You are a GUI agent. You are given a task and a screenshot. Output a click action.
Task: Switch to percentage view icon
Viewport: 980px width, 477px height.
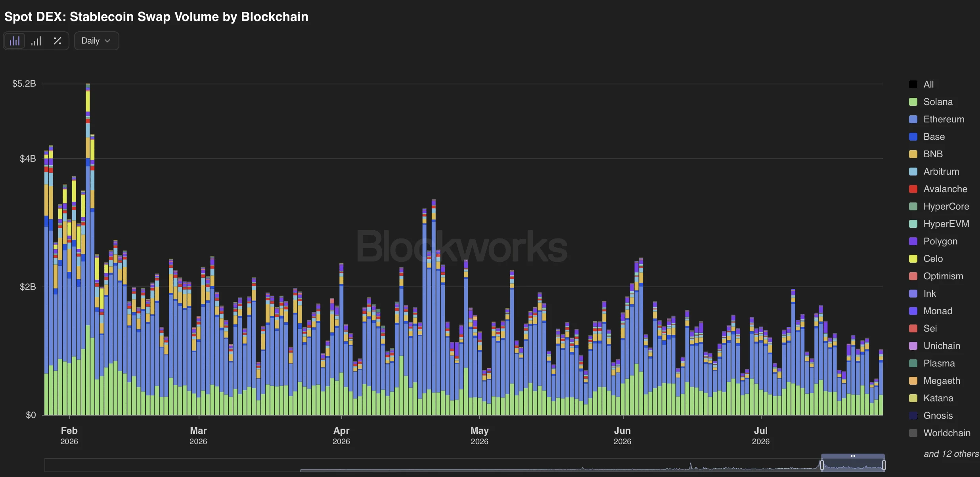[x=57, y=41]
